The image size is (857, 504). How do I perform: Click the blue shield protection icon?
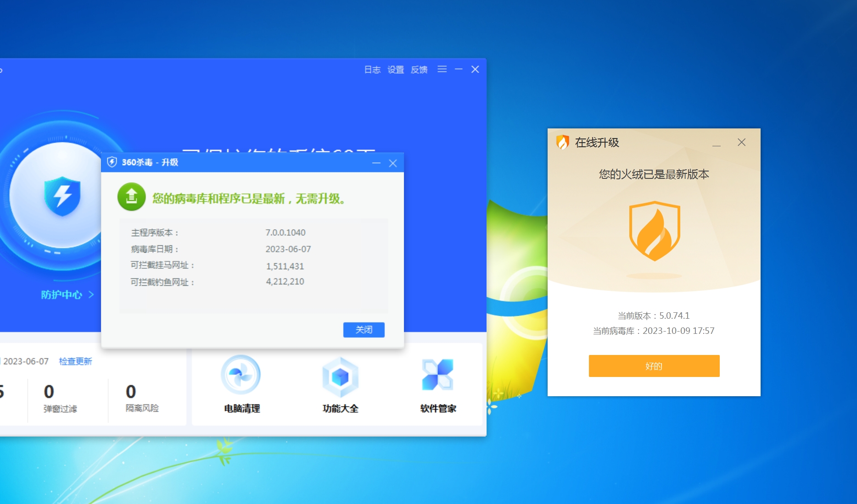62,196
